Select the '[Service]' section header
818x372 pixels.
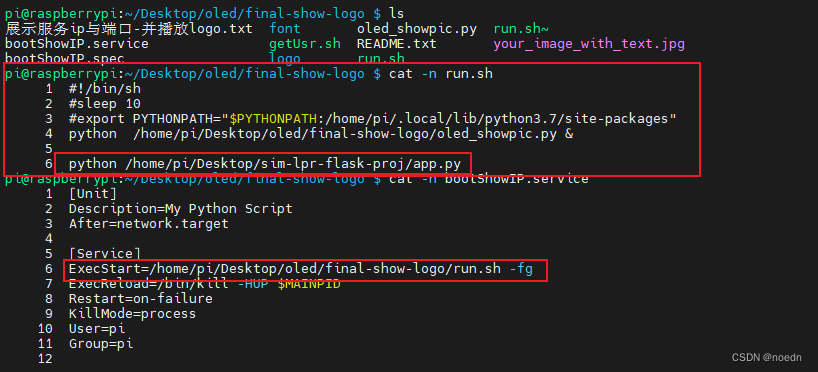point(104,254)
